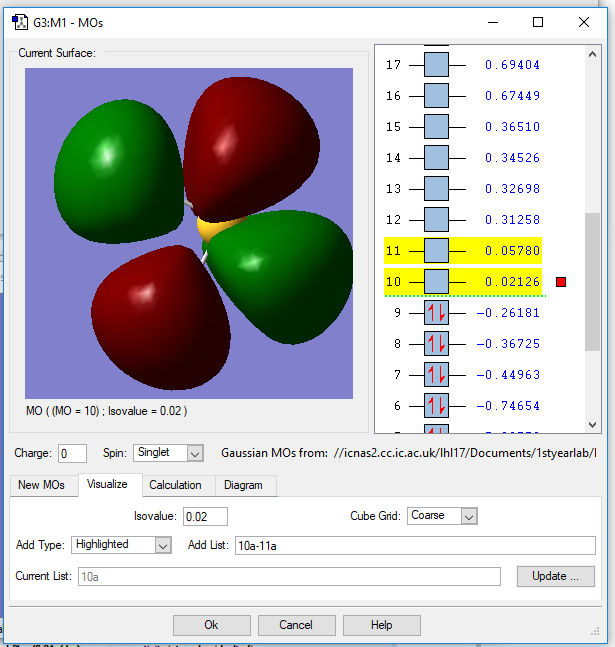This screenshot has width=615, height=647.
Task: Select orbital 17 occupancy box
Action: coord(436,64)
